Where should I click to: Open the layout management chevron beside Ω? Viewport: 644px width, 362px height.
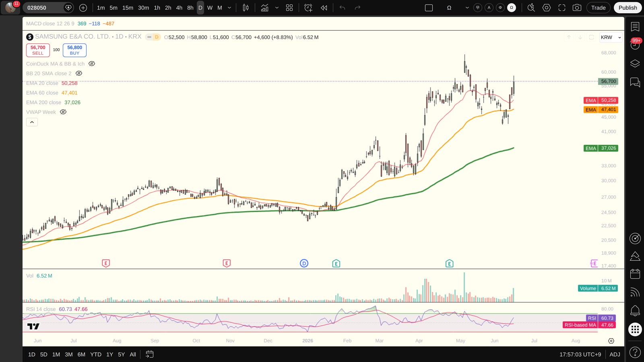[x=467, y=8]
